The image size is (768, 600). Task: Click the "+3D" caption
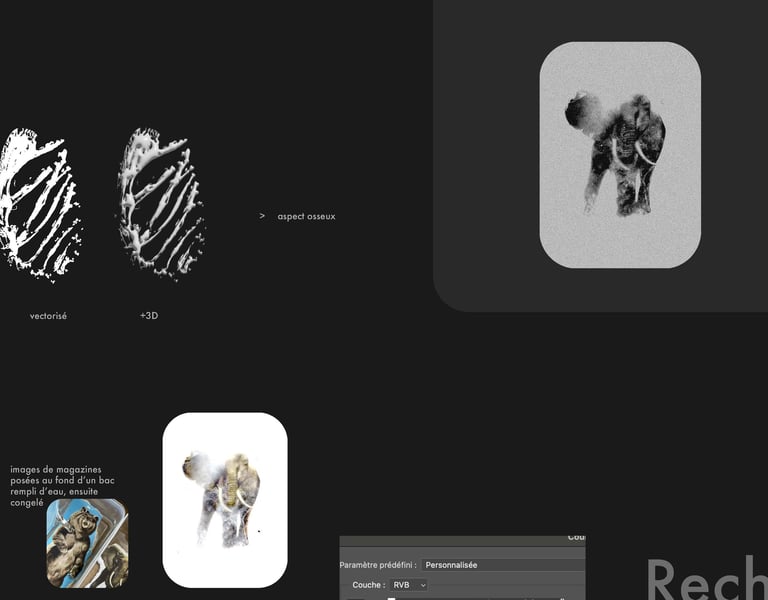(x=149, y=315)
